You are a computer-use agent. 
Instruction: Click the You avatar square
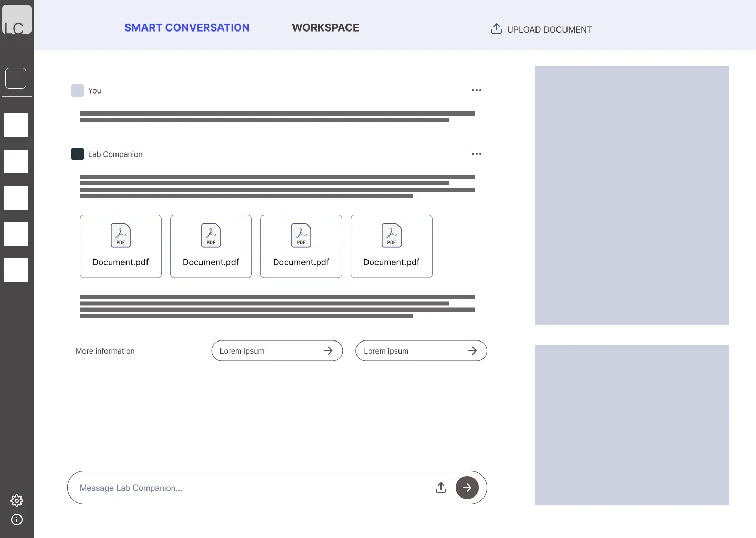(78, 90)
